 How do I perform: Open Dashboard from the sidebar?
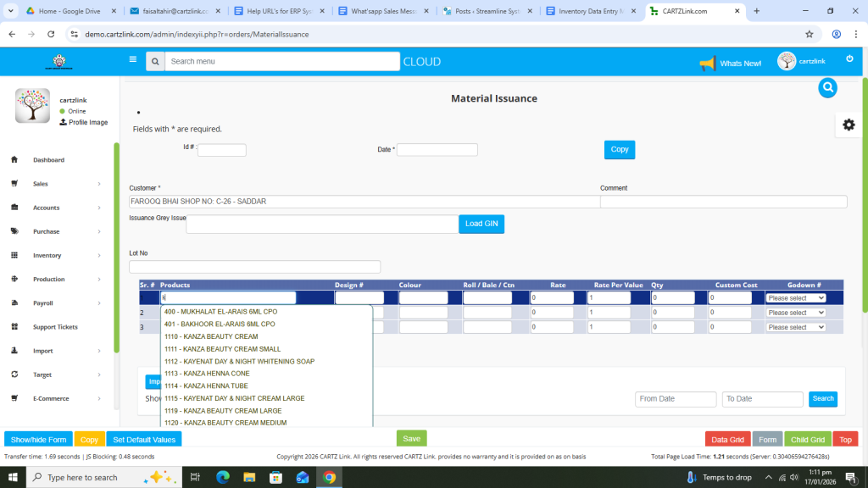tap(48, 160)
